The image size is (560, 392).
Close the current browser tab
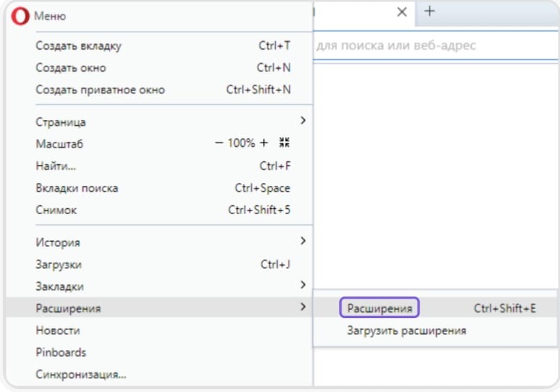click(x=402, y=12)
